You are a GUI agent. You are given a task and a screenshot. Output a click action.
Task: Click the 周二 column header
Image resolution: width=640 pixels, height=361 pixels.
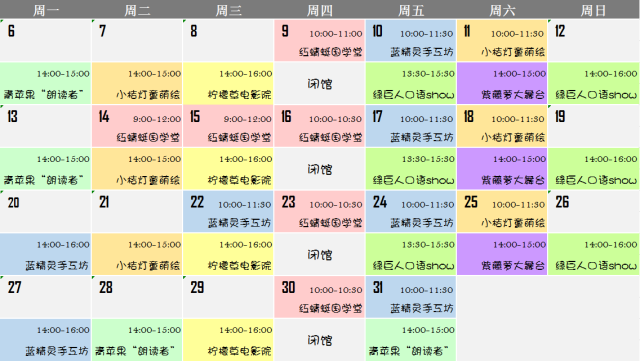click(x=137, y=10)
